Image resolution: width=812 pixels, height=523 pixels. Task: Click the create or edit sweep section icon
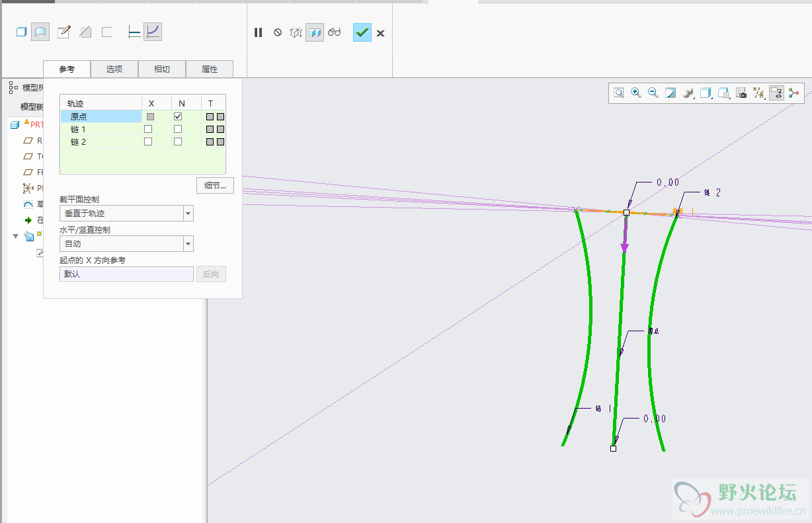coord(63,32)
